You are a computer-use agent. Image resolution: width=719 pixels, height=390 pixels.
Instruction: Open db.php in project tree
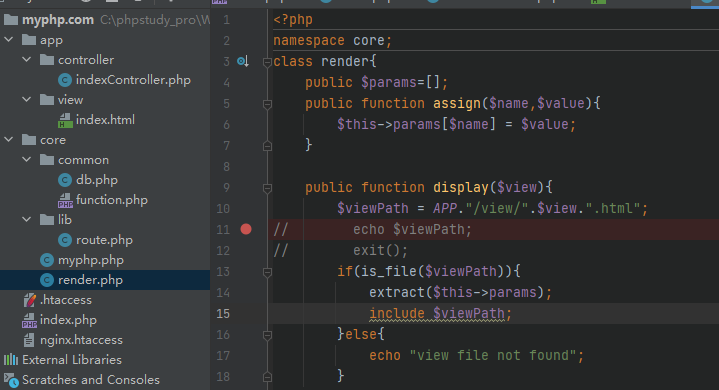(x=97, y=180)
